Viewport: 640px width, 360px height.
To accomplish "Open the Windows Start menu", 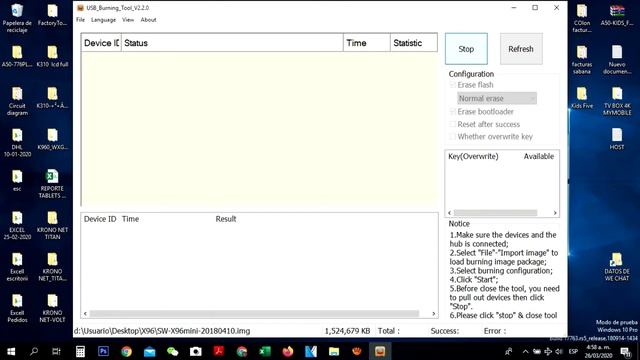I will point(11,351).
